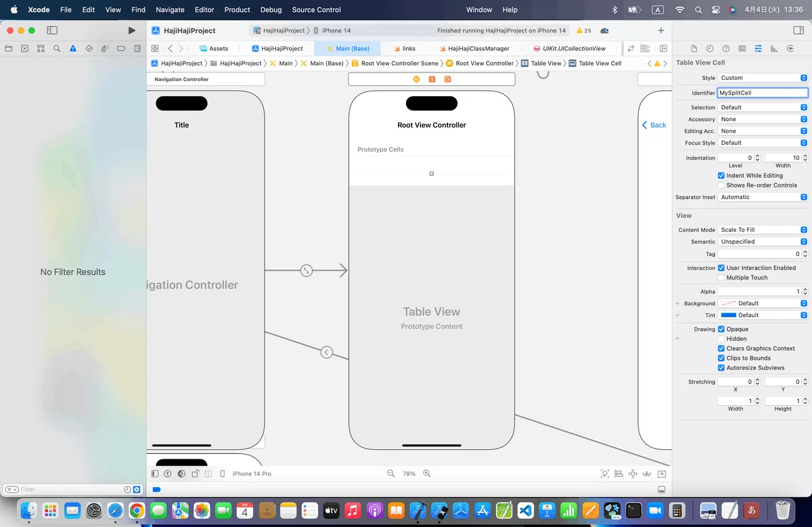
Task: Toggle the Opaque checkbox
Action: tap(721, 329)
